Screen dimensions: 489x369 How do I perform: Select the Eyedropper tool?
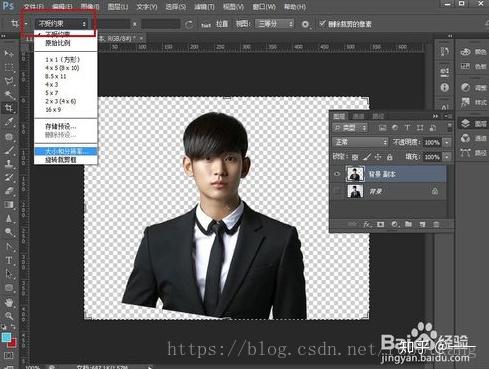9,122
